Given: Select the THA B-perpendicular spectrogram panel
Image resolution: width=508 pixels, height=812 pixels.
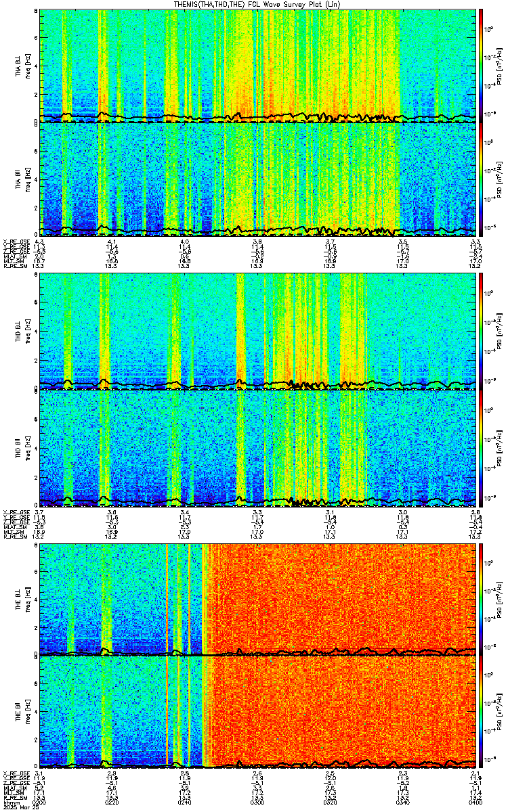Looking at the screenshot, I should click(x=258, y=66).
